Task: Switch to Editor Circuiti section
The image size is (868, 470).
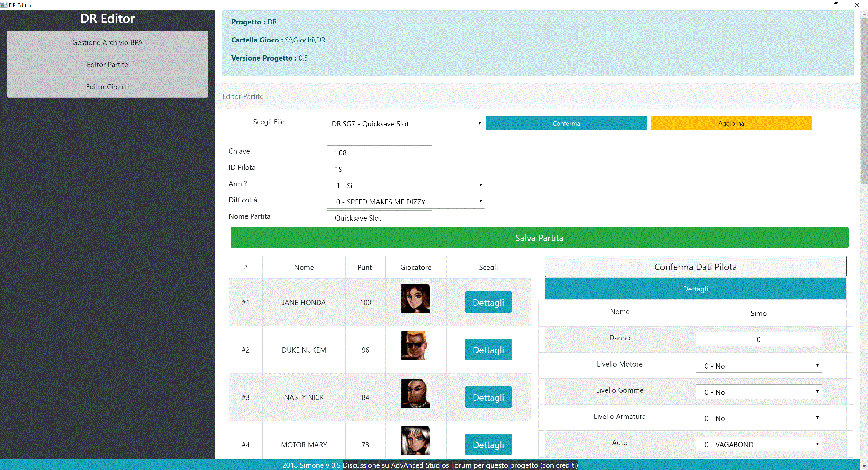Action: [108, 87]
